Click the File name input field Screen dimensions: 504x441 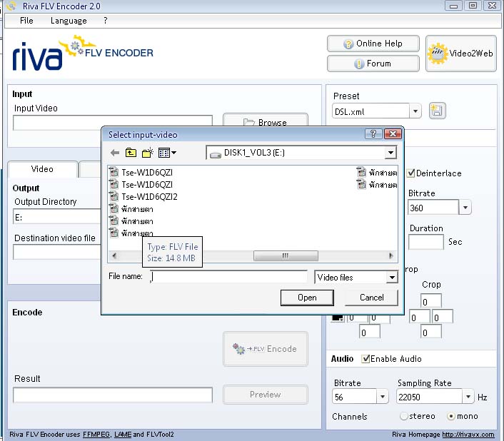[x=228, y=277]
